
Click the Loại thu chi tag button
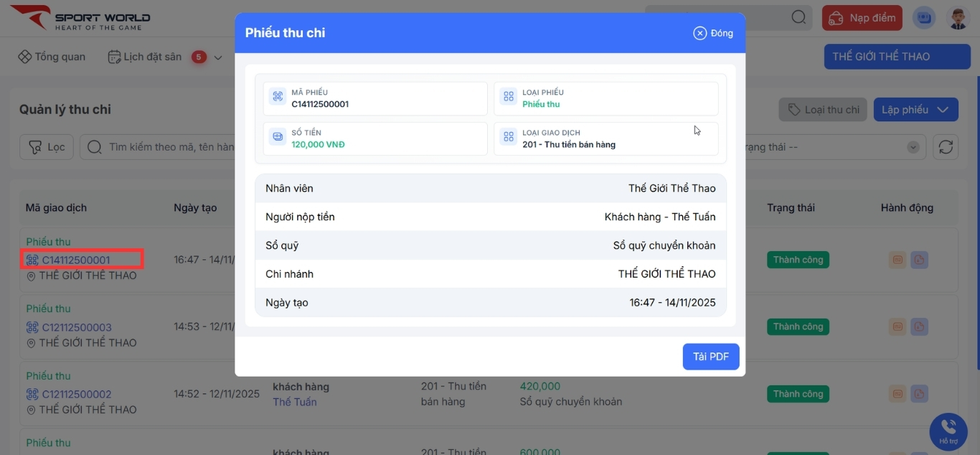pos(823,110)
